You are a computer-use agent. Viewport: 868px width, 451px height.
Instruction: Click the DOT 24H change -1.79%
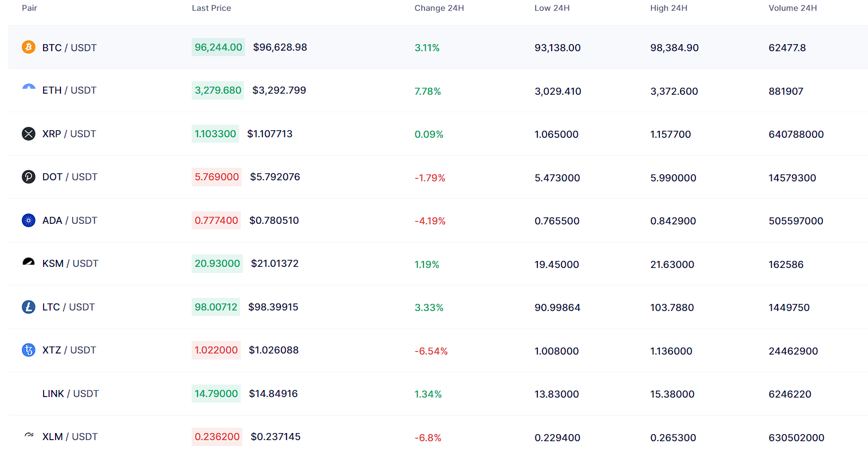(x=430, y=178)
